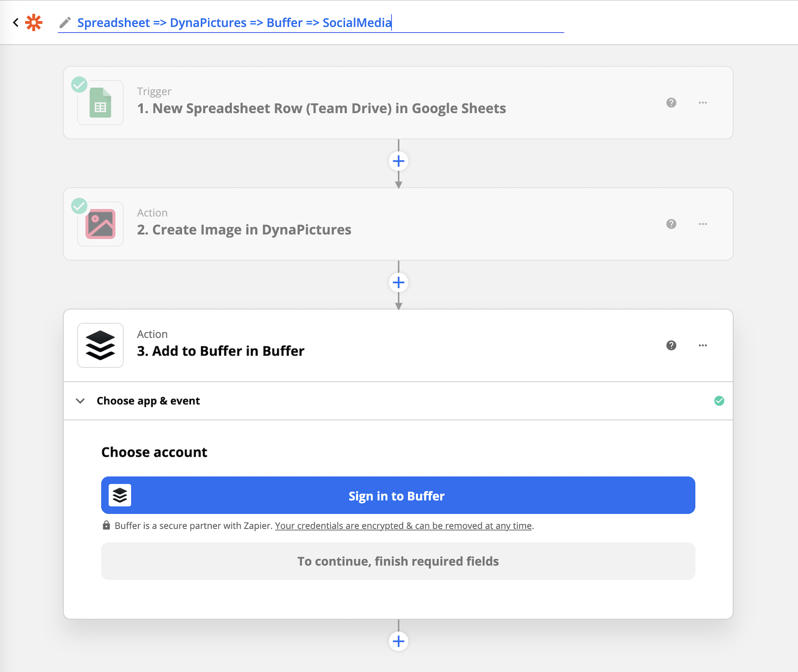The image size is (798, 672).
Task: Collapse the Choose app & event section
Action: (x=80, y=401)
